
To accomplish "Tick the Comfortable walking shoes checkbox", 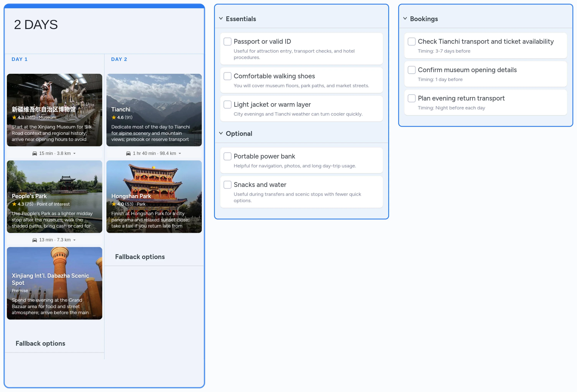I will (x=227, y=76).
